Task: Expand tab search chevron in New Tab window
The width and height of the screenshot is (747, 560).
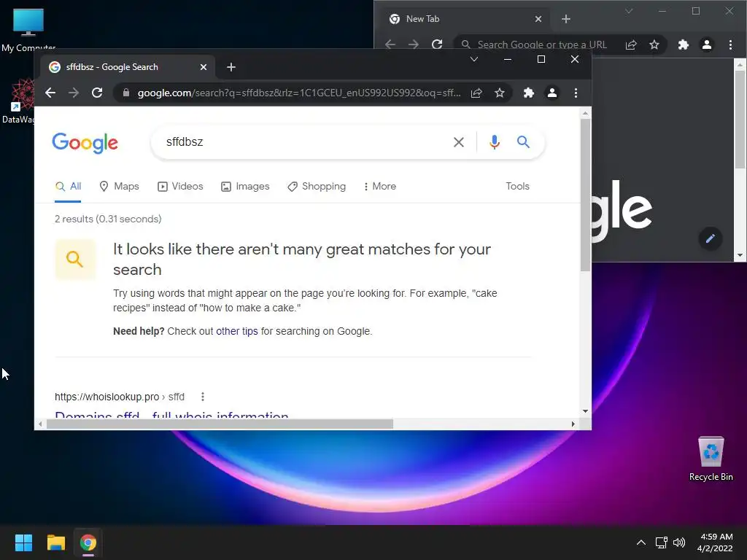Action: point(629,11)
